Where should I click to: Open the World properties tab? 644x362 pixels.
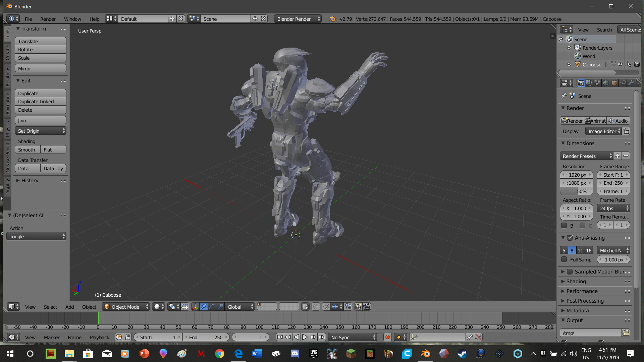tap(606, 83)
